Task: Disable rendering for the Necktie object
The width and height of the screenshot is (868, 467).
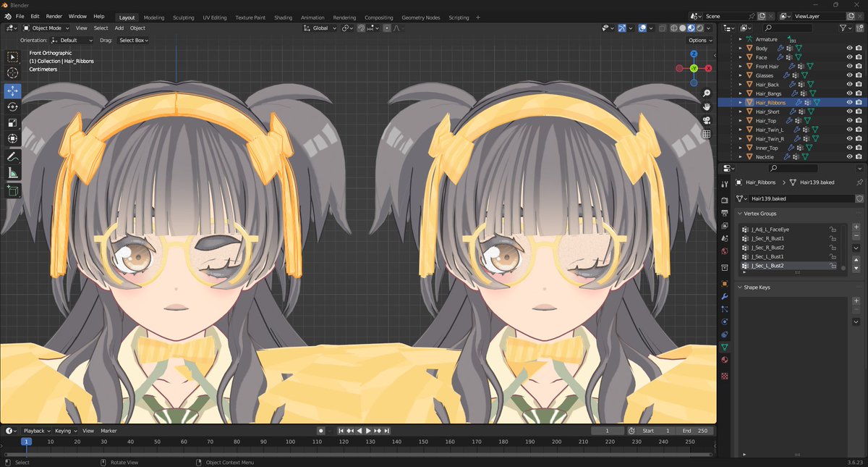Action: tap(859, 157)
